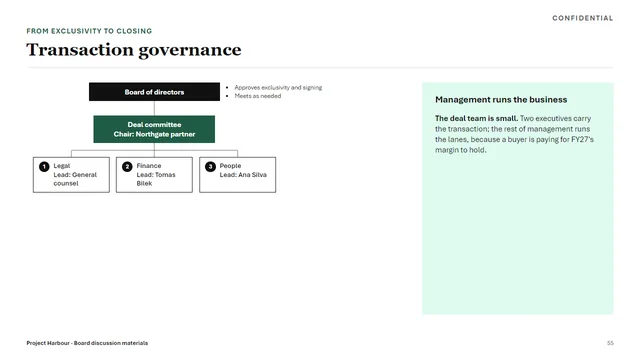This screenshot has width=640, height=360.
Task: Click the Legal workstream box
Action: (71, 175)
